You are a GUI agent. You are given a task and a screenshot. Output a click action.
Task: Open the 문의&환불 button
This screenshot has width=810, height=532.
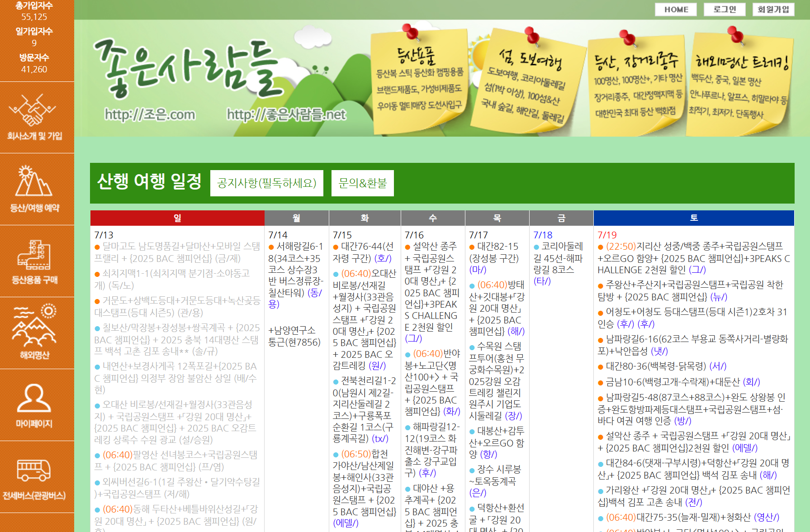pyautogui.click(x=363, y=183)
